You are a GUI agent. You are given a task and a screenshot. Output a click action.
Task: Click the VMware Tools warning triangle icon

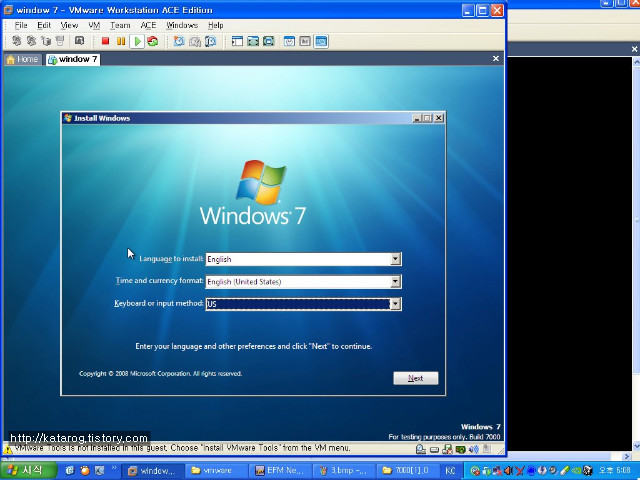click(x=8, y=450)
